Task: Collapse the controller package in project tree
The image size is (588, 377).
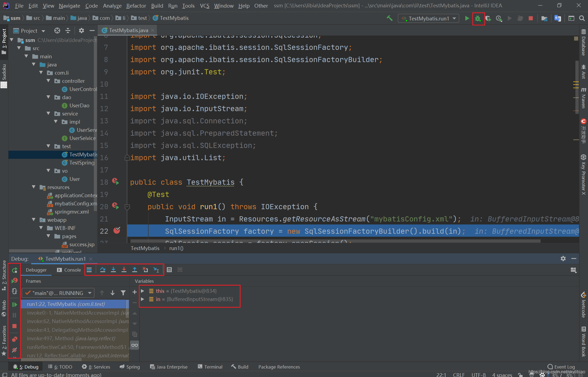Action: coord(49,81)
